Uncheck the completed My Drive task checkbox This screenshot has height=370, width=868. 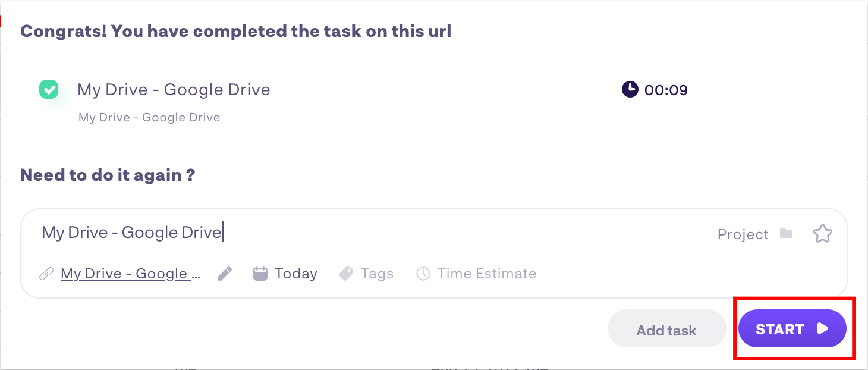49,90
